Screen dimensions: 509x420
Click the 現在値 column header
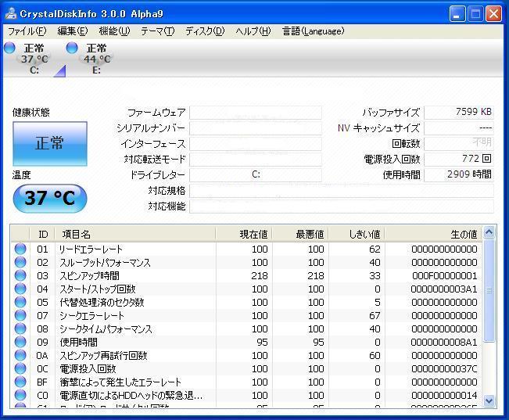(x=244, y=234)
